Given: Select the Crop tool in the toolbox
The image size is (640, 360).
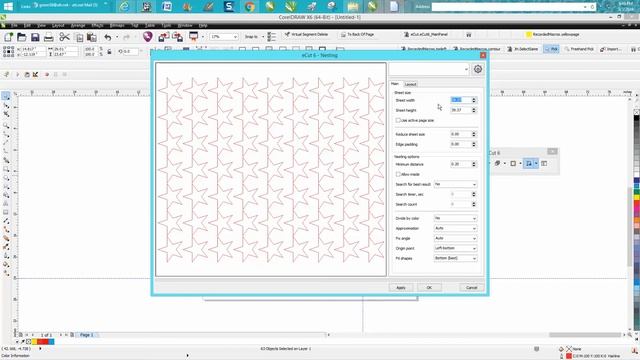Looking at the screenshot, I should click(x=6, y=115).
